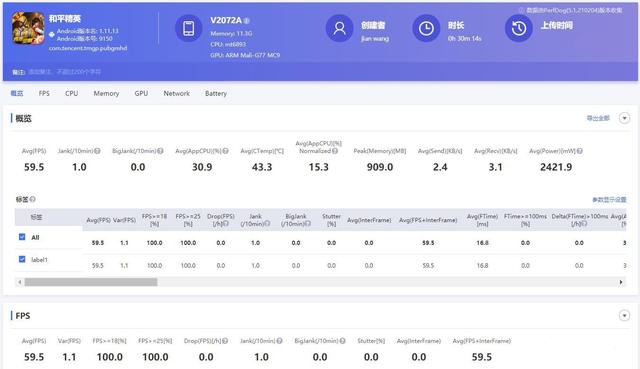This screenshot has width=640, height=369.
Task: Click the 导出全部 export link
Action: (x=598, y=118)
